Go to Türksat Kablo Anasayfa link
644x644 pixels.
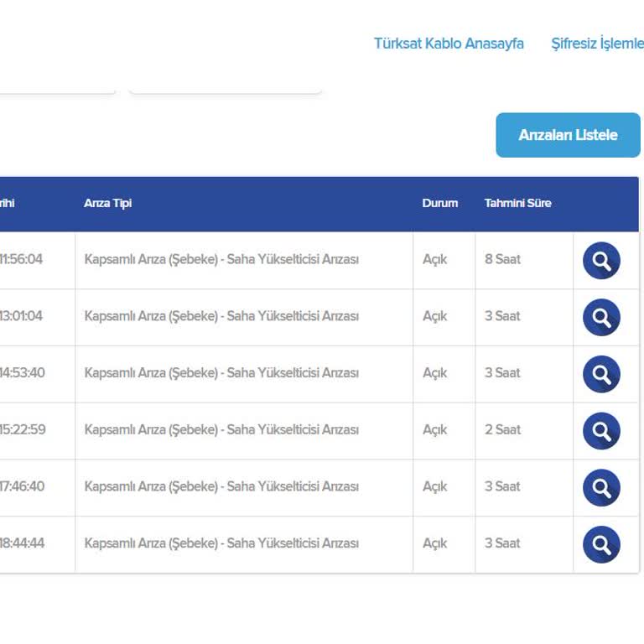449,44
